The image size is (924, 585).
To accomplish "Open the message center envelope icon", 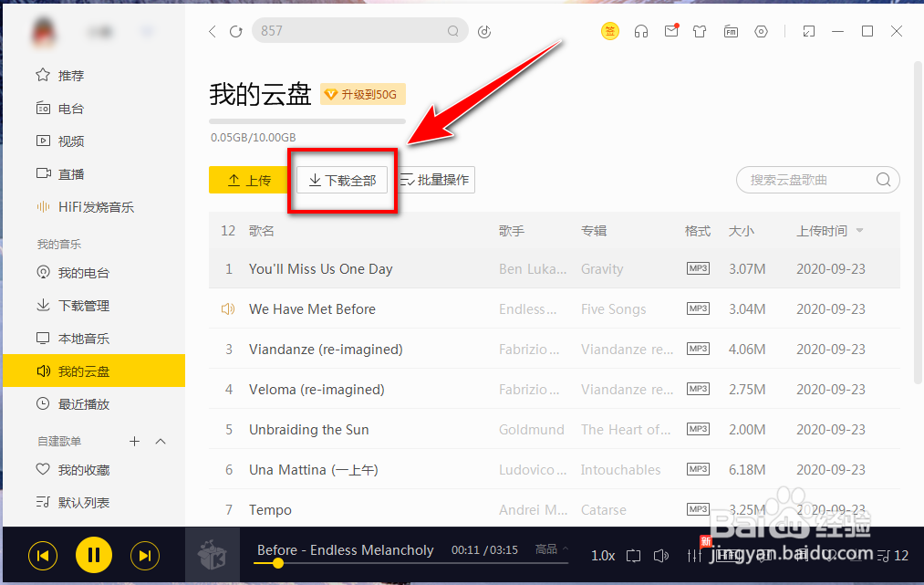I will [671, 30].
